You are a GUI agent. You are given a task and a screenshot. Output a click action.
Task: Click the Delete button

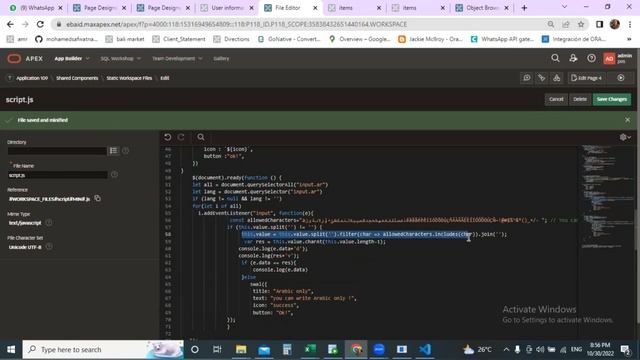(580, 99)
